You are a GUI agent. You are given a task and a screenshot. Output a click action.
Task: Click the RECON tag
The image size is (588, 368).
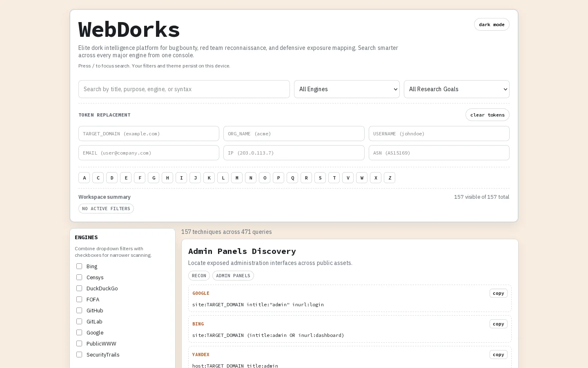pyautogui.click(x=199, y=276)
